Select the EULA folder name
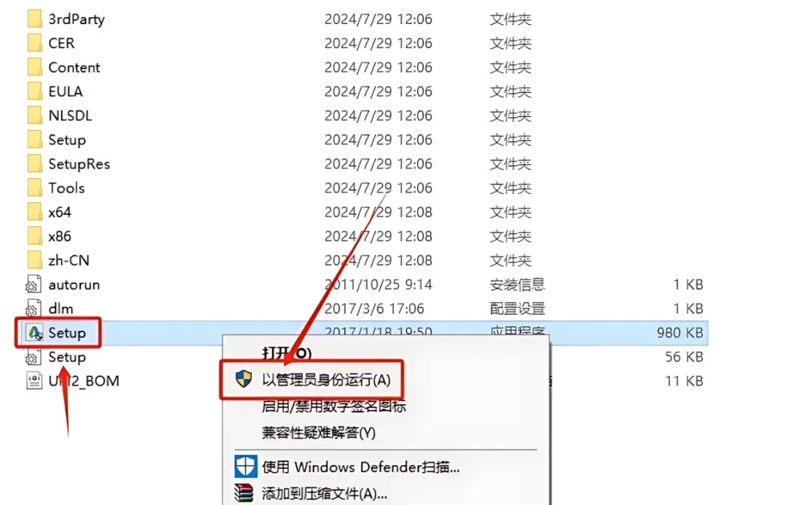This screenshot has width=812, height=505. 65,92
